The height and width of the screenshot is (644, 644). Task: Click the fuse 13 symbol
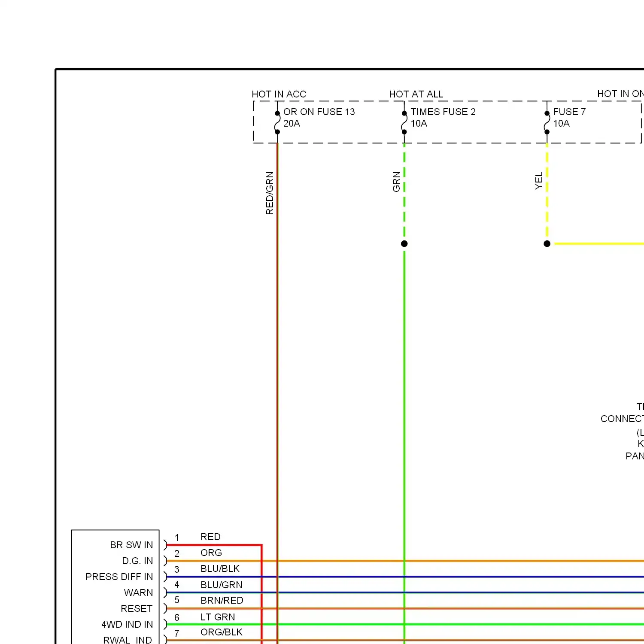click(x=277, y=123)
